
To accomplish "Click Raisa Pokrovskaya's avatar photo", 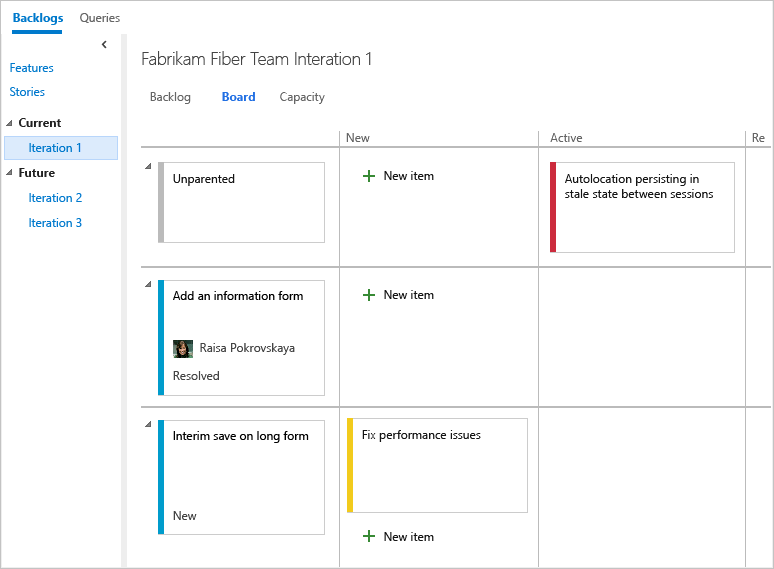I will point(183,349).
